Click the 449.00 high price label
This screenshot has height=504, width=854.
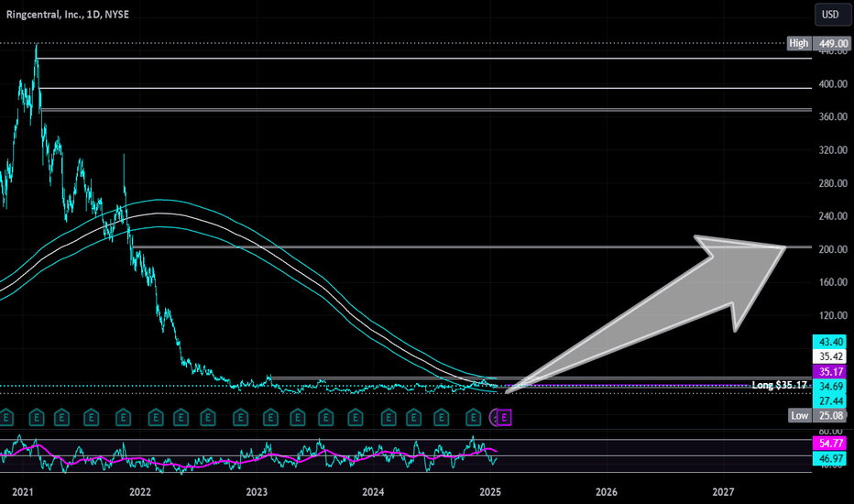tap(833, 43)
